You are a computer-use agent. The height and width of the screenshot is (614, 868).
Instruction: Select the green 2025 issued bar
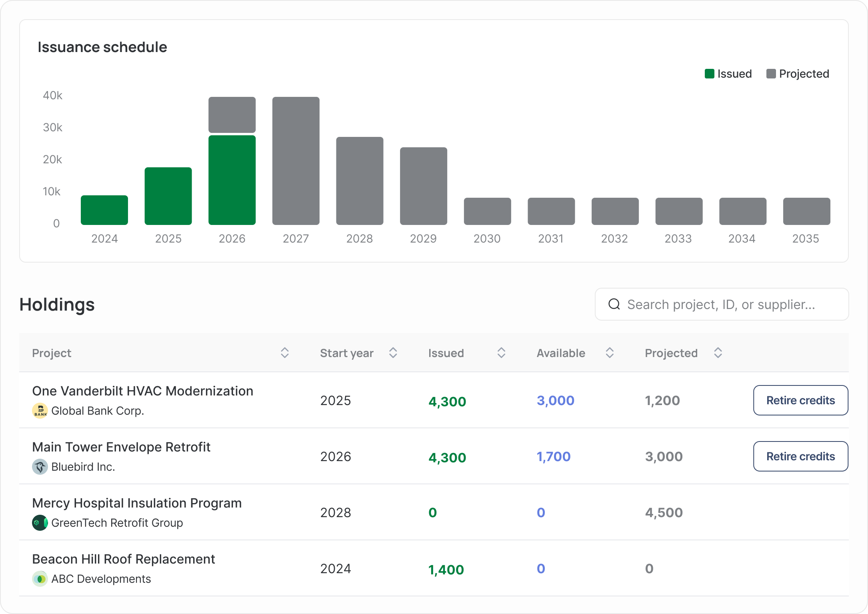tap(168, 196)
